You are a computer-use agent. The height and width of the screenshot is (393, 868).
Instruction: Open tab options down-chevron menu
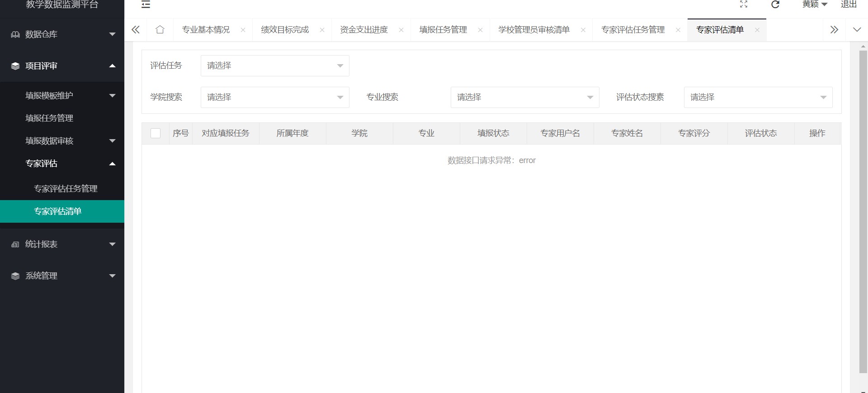857,30
